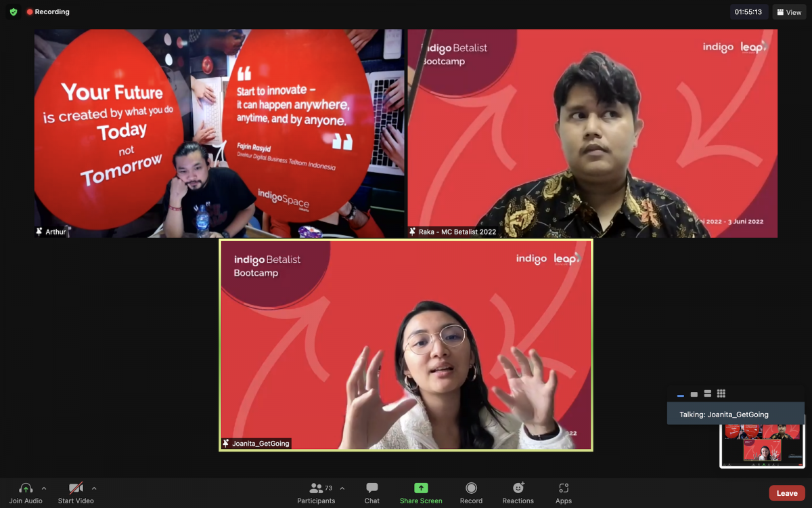Click the red Leave button

[787, 493]
